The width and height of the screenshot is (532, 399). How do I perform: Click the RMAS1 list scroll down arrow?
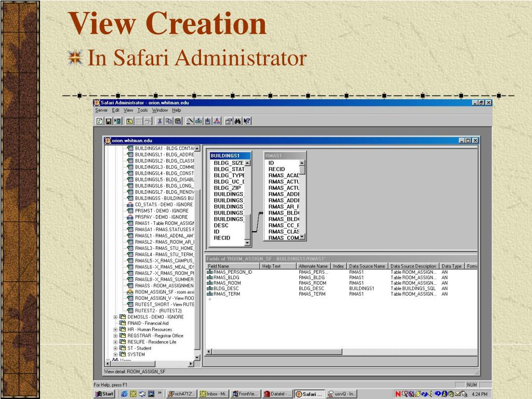tap(302, 237)
